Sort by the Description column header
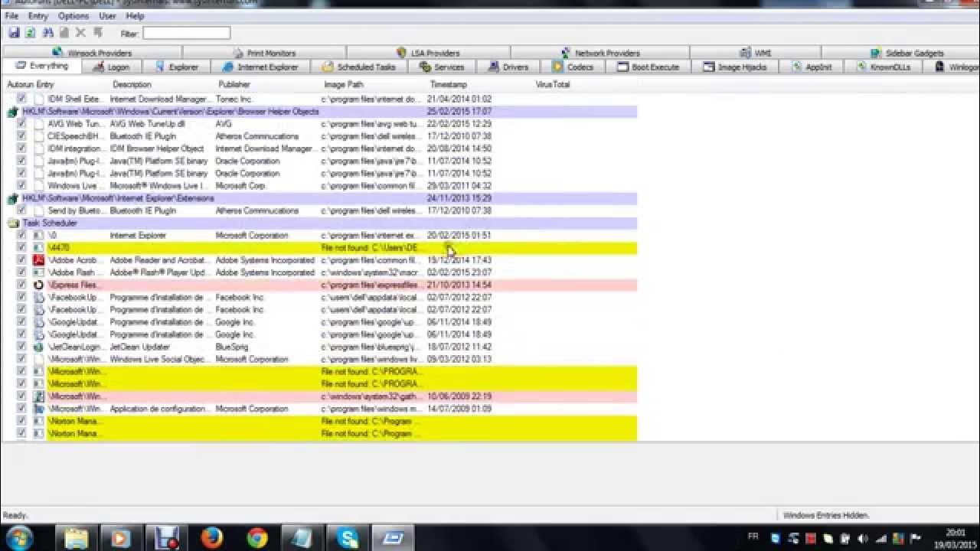 pyautogui.click(x=132, y=85)
